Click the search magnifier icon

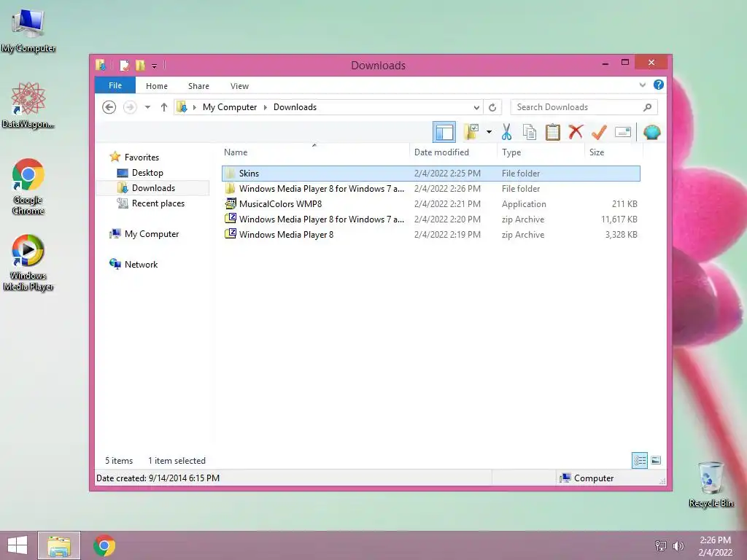[x=648, y=107]
